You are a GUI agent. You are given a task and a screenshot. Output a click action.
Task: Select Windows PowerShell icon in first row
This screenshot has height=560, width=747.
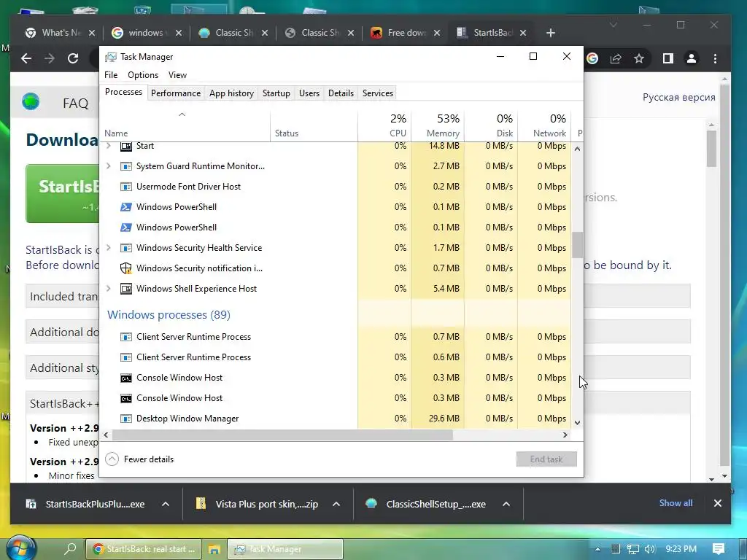pyautogui.click(x=125, y=207)
